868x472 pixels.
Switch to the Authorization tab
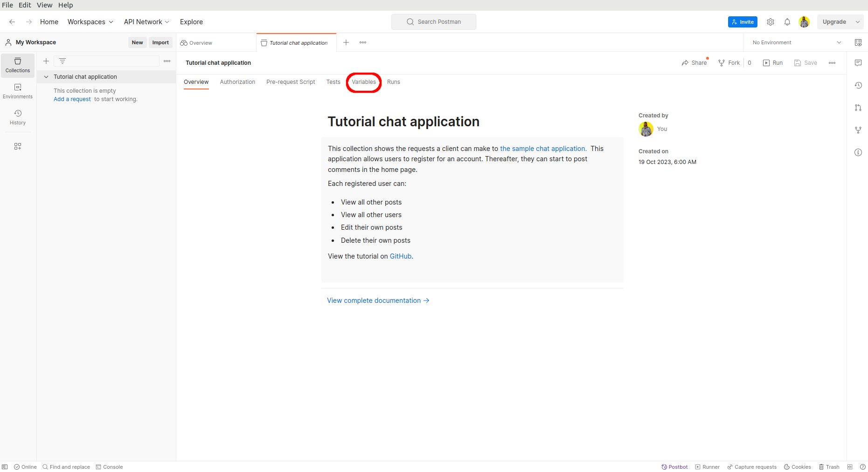pos(237,82)
